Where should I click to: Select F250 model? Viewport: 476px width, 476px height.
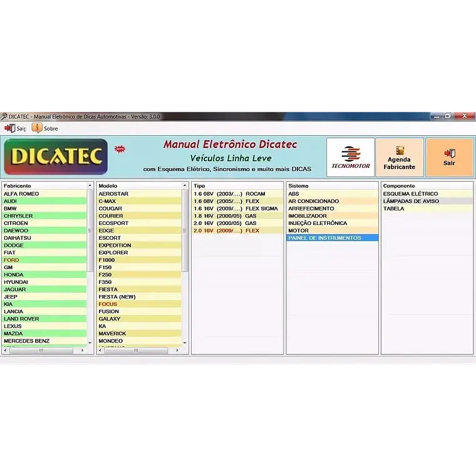pos(139,275)
